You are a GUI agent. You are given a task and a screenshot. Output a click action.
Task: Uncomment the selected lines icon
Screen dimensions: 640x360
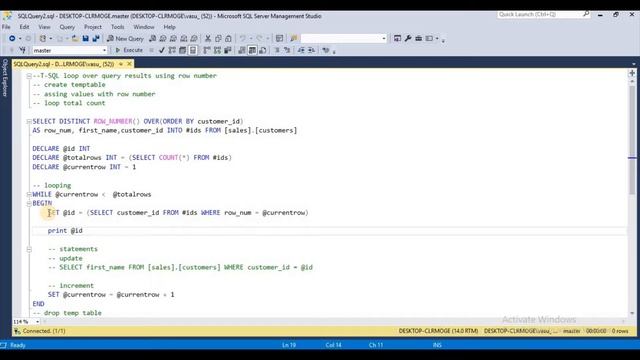pos(287,50)
